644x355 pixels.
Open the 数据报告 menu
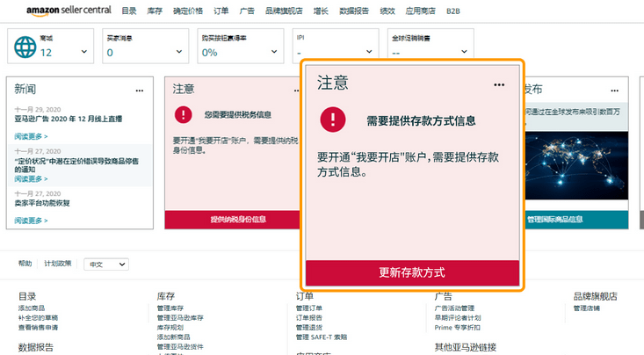pos(354,11)
